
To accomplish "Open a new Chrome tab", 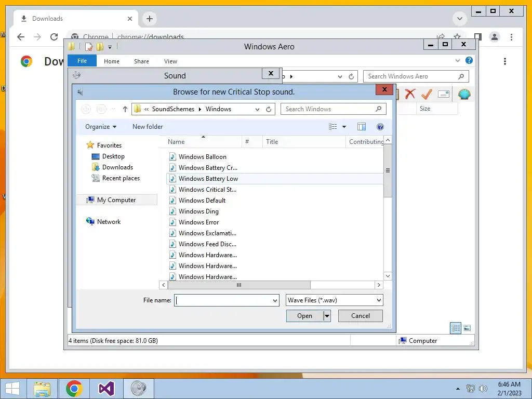I will point(150,19).
